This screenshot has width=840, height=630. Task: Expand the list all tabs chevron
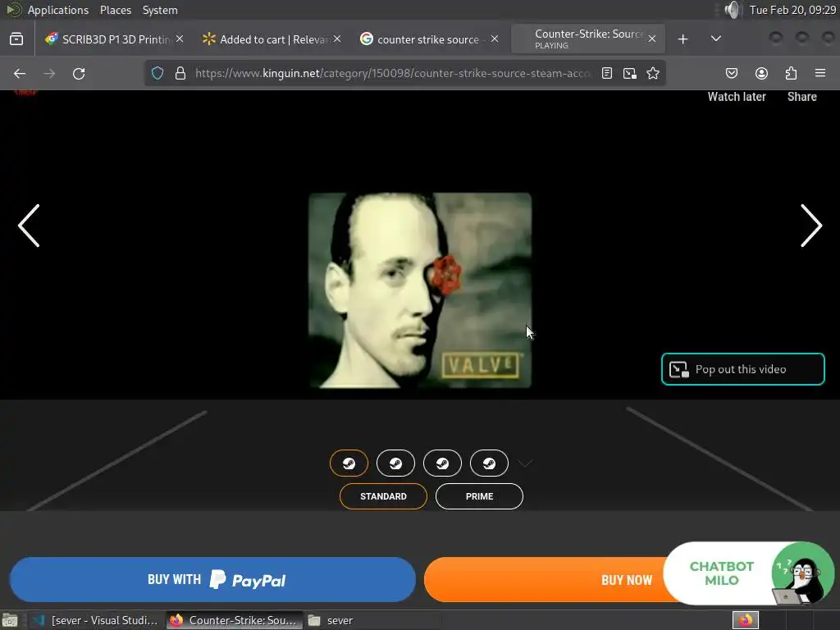click(x=715, y=39)
